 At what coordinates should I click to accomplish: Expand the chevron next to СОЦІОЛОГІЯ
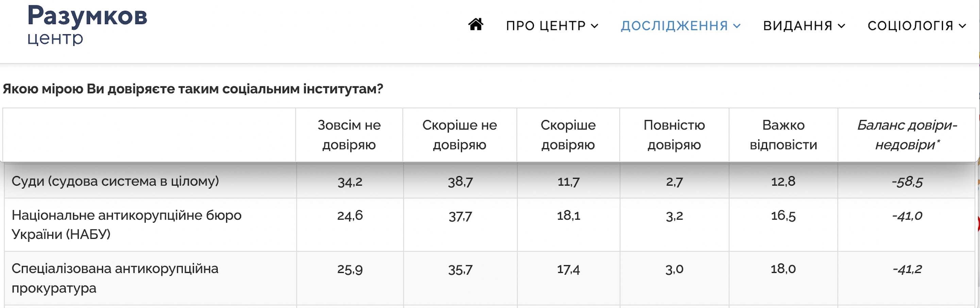coord(962,26)
